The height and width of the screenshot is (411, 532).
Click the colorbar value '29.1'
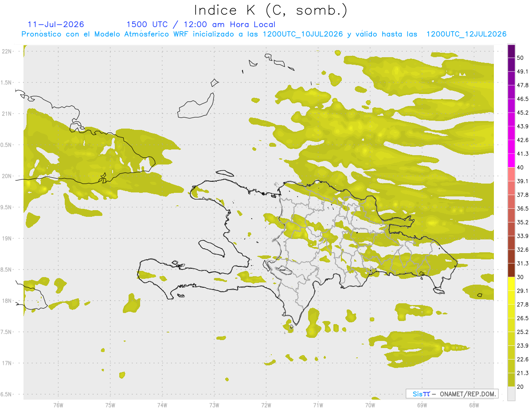pyautogui.click(x=522, y=291)
